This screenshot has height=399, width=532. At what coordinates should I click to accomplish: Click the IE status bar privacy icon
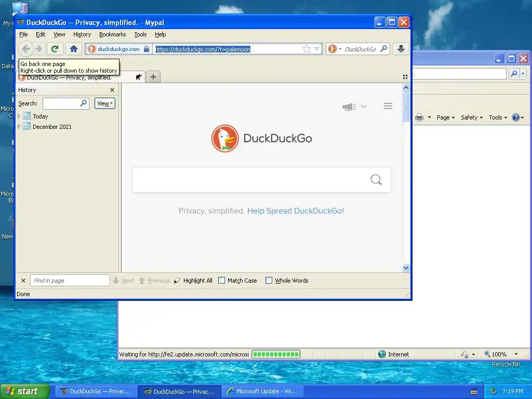click(x=464, y=354)
